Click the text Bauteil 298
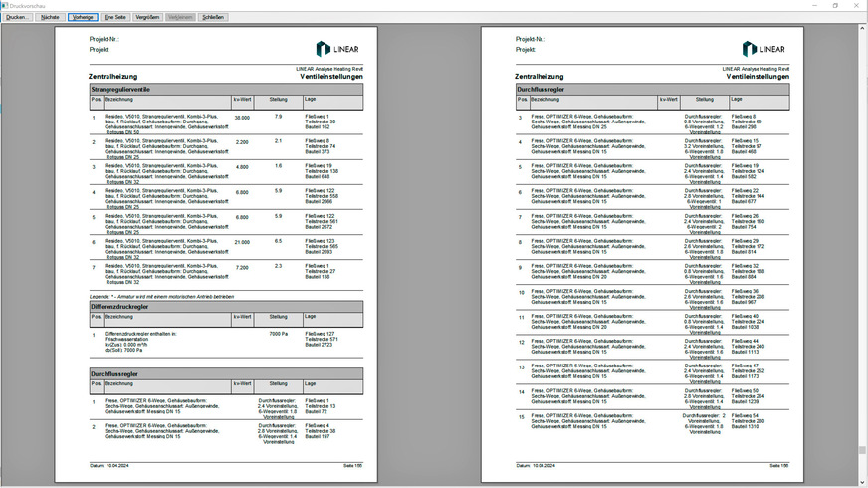 point(744,127)
